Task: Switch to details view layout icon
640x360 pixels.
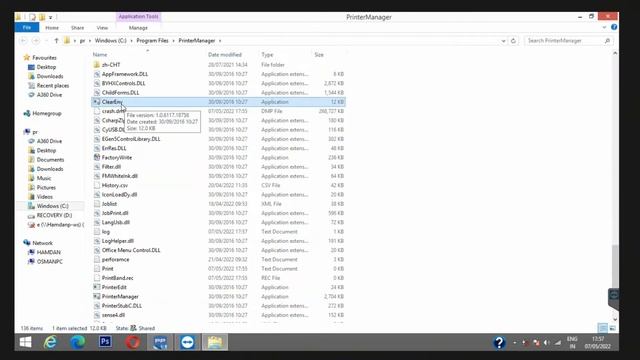Action: [x=602, y=328]
